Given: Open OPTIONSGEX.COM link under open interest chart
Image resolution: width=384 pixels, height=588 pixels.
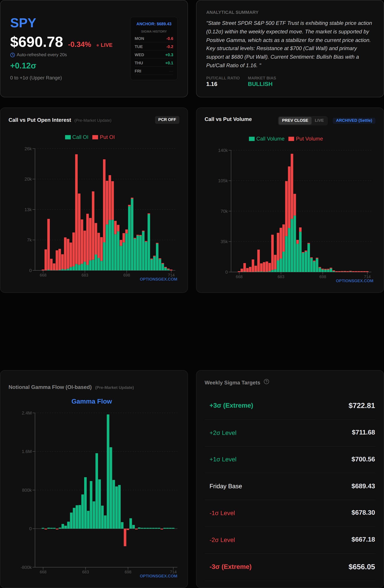Looking at the screenshot, I should 158,279.
